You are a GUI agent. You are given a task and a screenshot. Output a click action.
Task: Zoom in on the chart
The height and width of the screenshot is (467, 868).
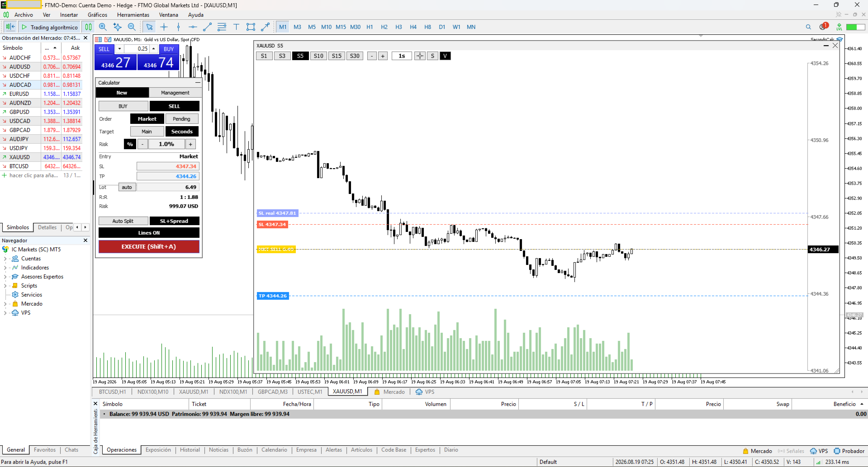[x=103, y=27]
